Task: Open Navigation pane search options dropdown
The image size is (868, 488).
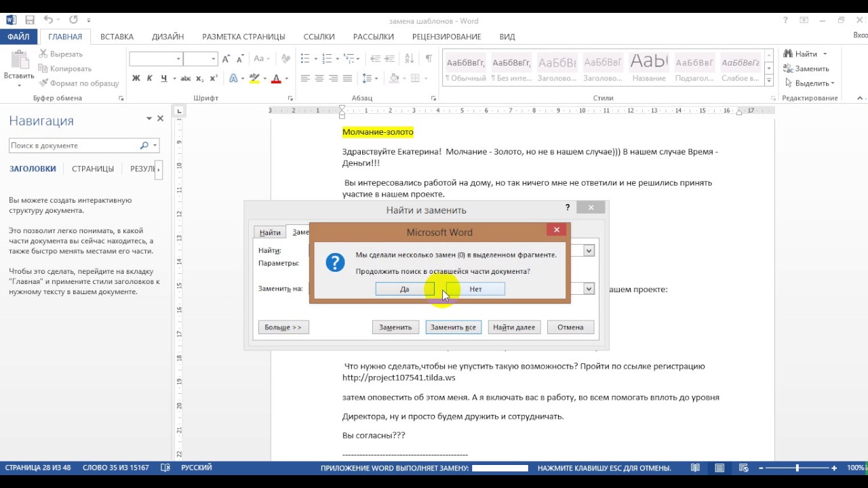Action: point(155,146)
